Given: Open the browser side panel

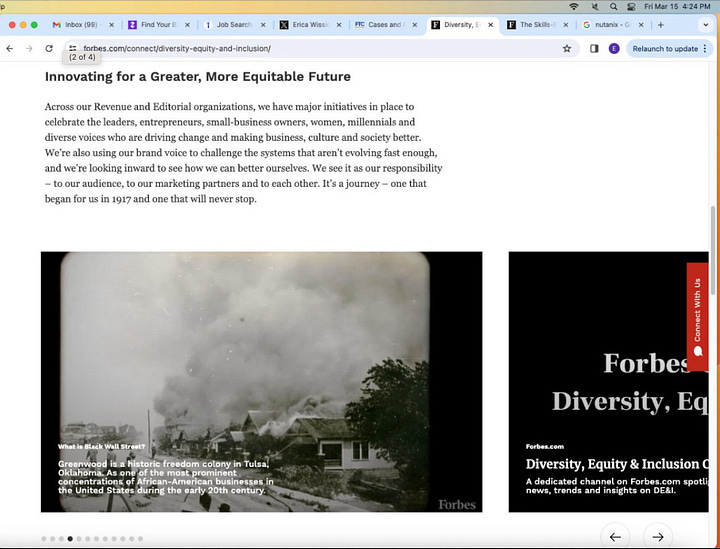Looking at the screenshot, I should pyautogui.click(x=594, y=48).
